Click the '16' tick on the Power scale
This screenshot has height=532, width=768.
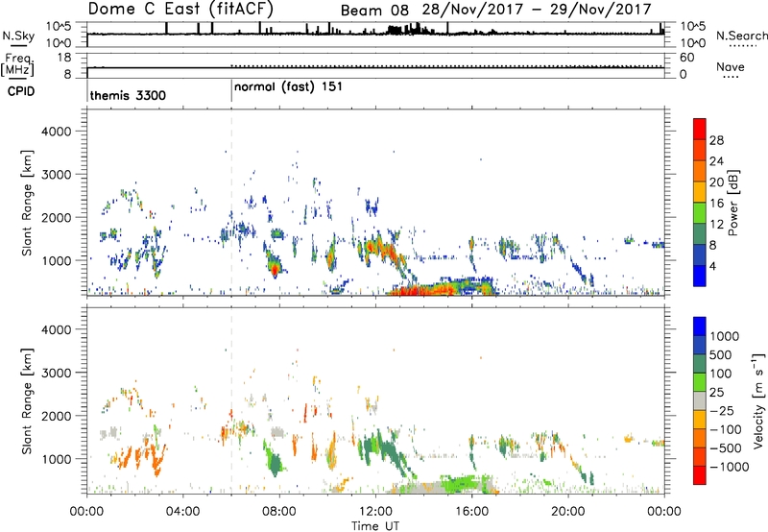716,204
